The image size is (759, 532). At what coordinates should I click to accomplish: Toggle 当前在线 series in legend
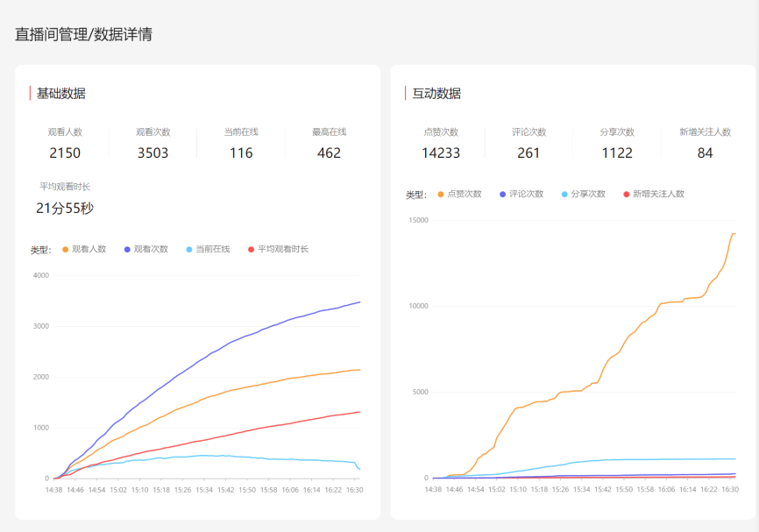click(x=208, y=249)
